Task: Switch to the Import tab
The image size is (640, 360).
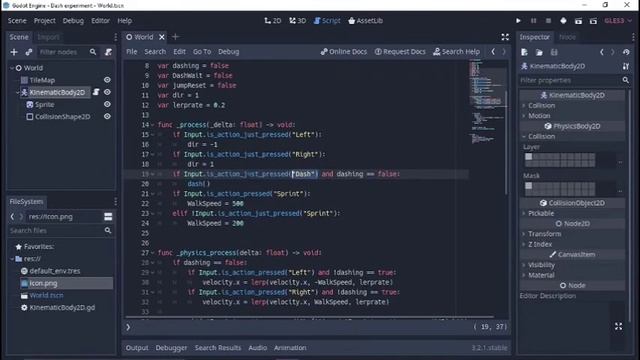Action: click(x=48, y=37)
